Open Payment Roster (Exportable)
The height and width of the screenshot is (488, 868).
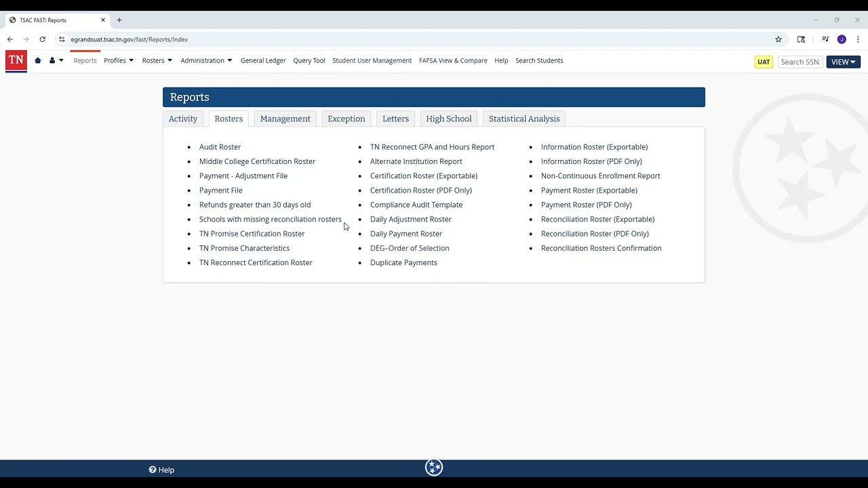coord(589,190)
